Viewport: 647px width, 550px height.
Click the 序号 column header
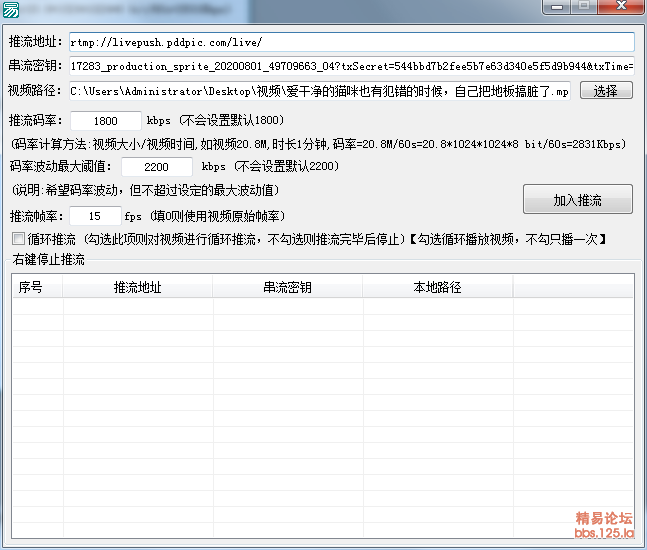click(32, 287)
